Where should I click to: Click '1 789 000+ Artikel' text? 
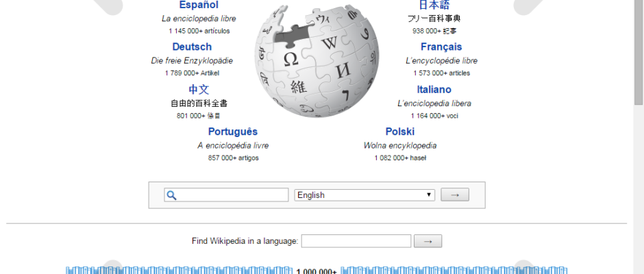tap(192, 73)
